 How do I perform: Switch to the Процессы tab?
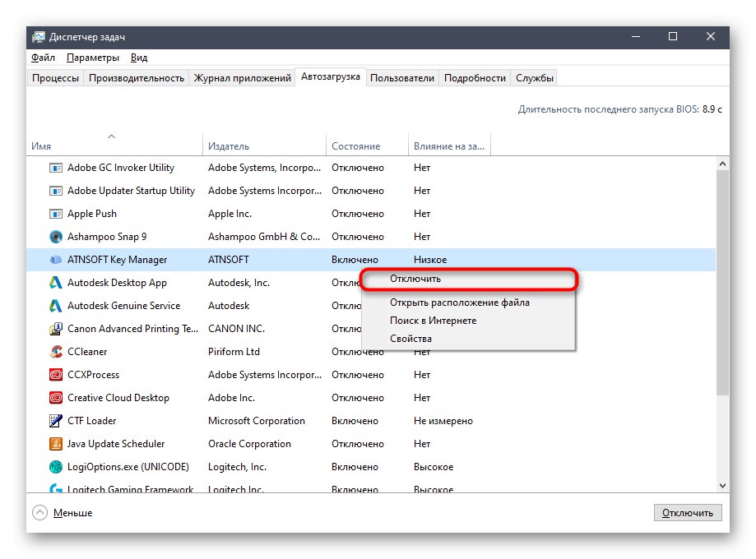56,78
